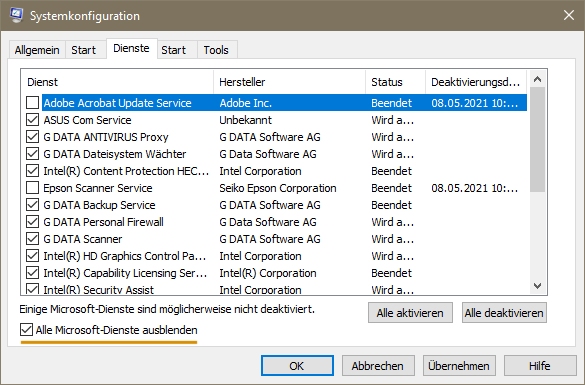Select the G DATA ANTIVIRUS Proxy name
Viewport: 585px width, 385px height.
(106, 137)
